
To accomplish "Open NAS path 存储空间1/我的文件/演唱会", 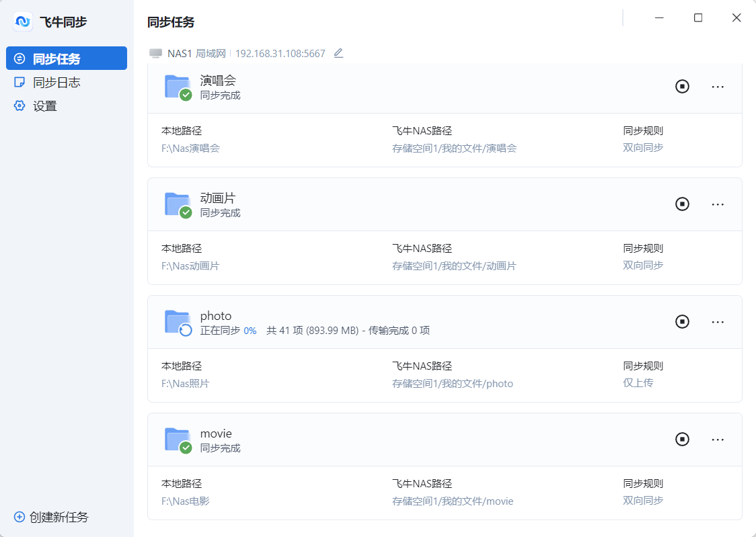I will 454,149.
